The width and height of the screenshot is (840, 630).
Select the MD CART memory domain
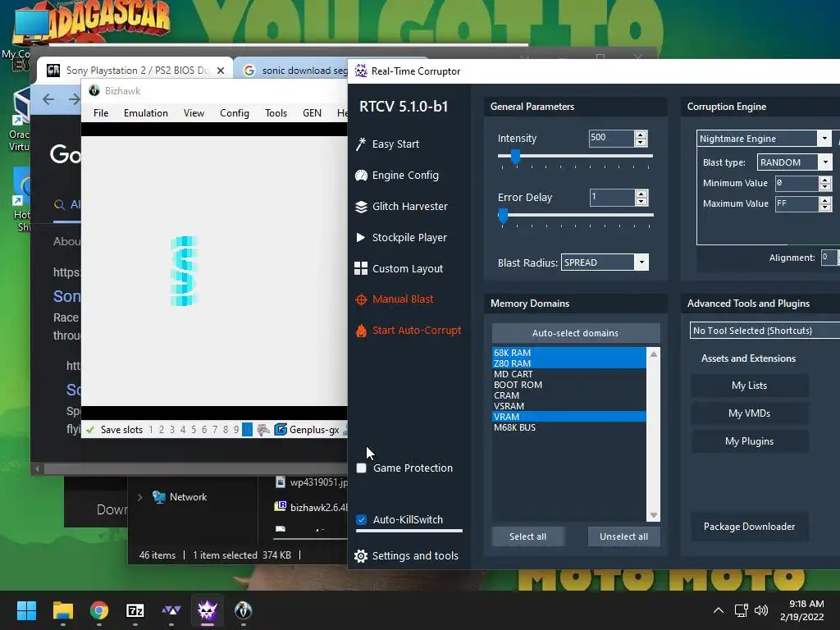coord(569,374)
